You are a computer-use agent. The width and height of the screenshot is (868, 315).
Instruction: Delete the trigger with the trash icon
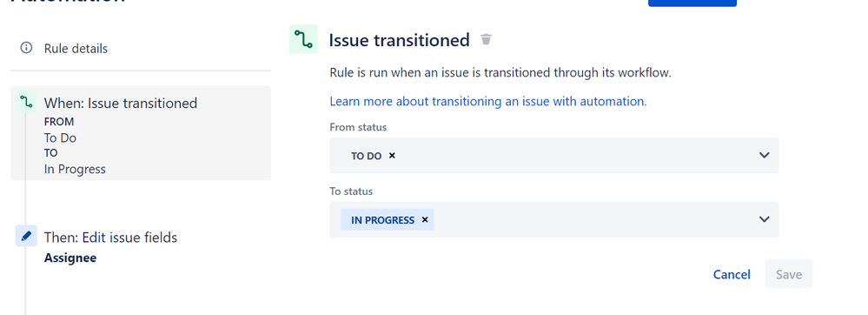click(x=486, y=39)
